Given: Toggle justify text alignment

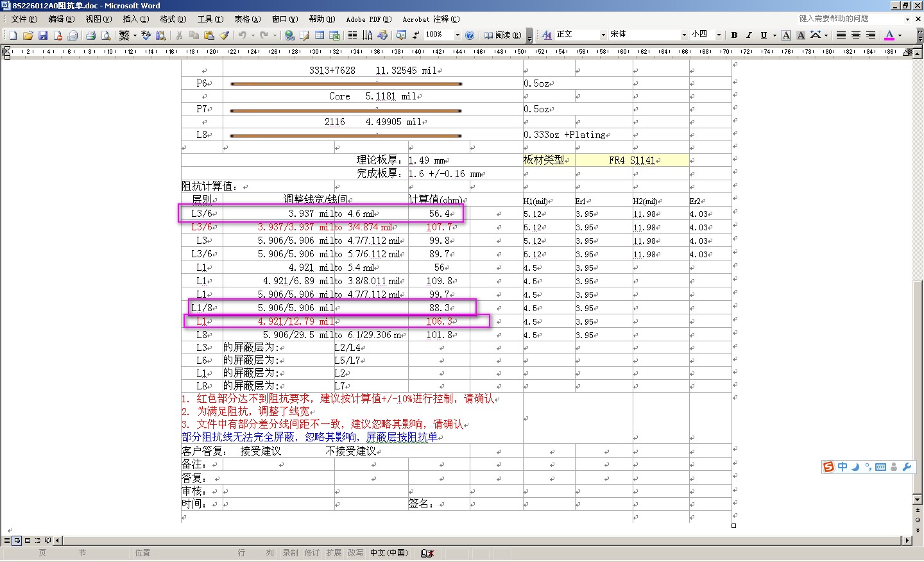Looking at the screenshot, I should [x=841, y=35].
